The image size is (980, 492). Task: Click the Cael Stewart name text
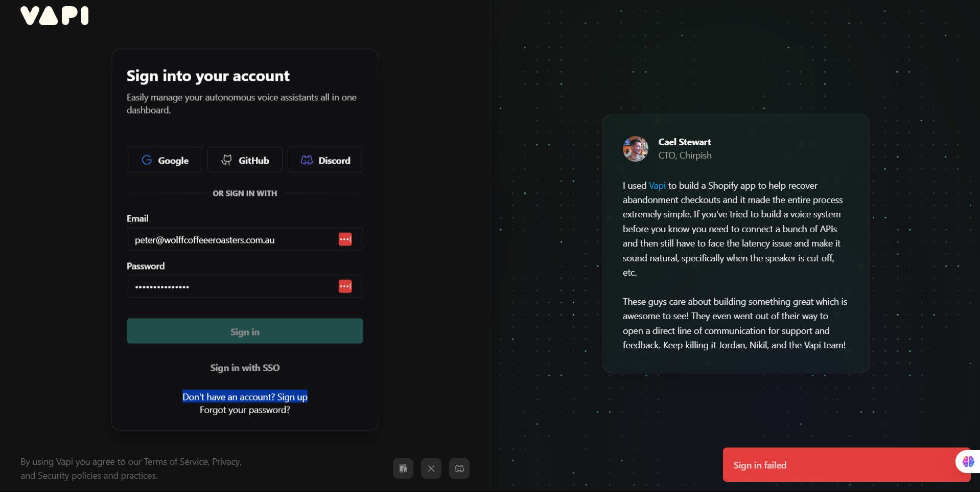tap(685, 142)
